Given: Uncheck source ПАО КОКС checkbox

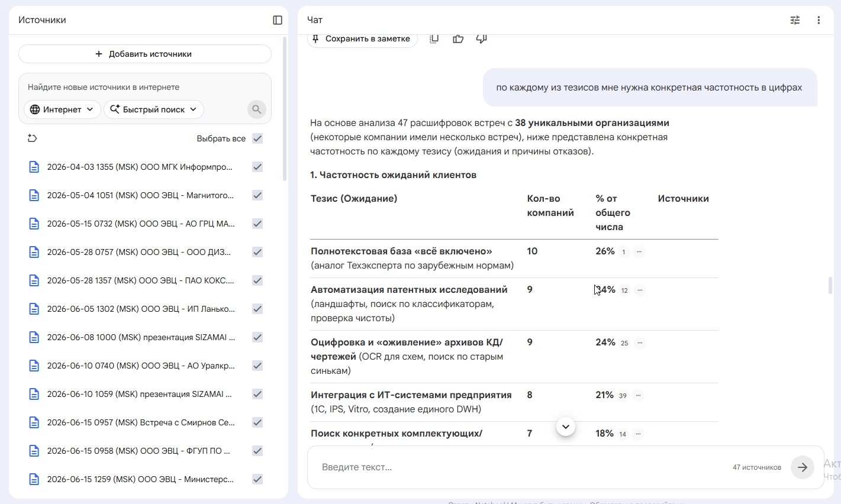Looking at the screenshot, I should 257,280.
